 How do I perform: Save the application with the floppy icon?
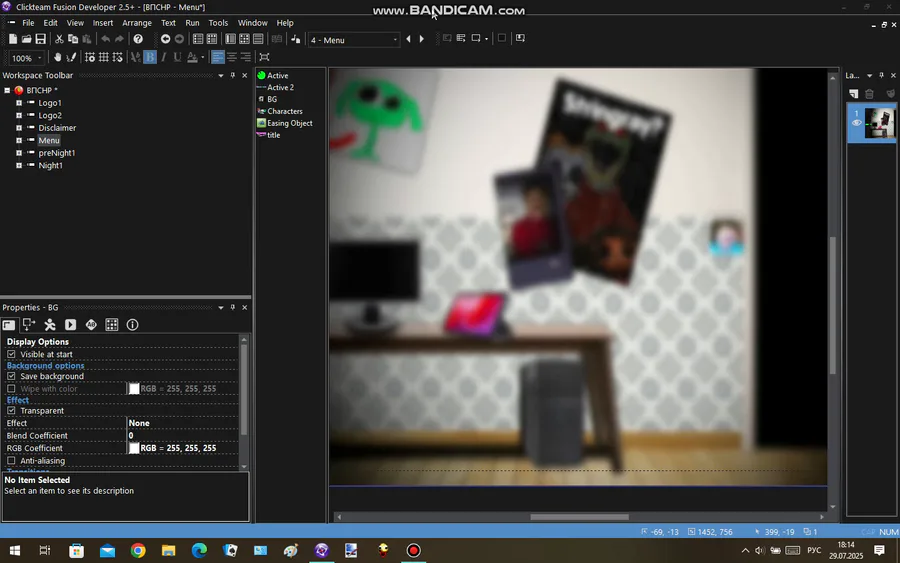(41, 39)
